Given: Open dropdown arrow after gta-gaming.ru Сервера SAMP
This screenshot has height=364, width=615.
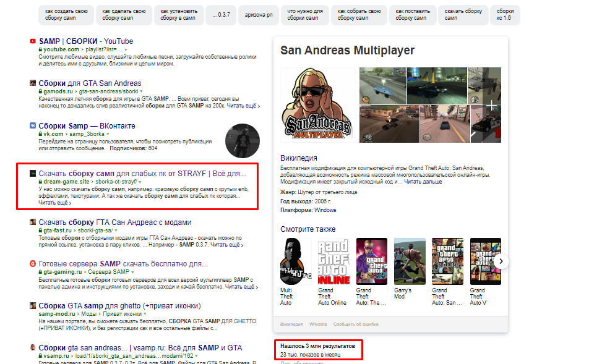Looking at the screenshot, I should (x=132, y=273).
